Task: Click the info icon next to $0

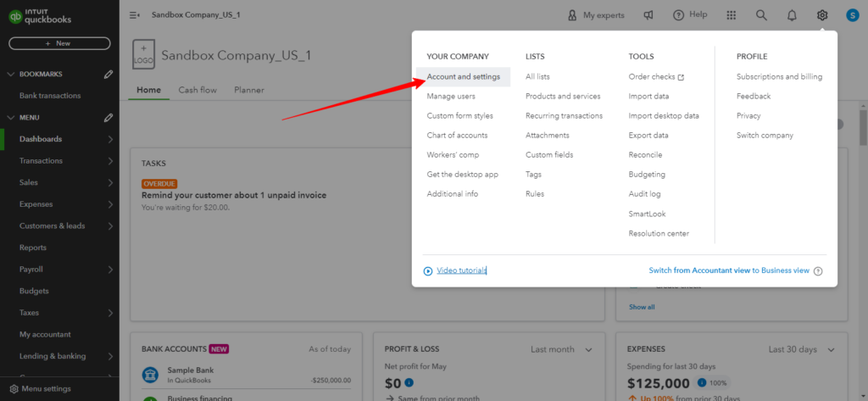Action: pyautogui.click(x=409, y=382)
